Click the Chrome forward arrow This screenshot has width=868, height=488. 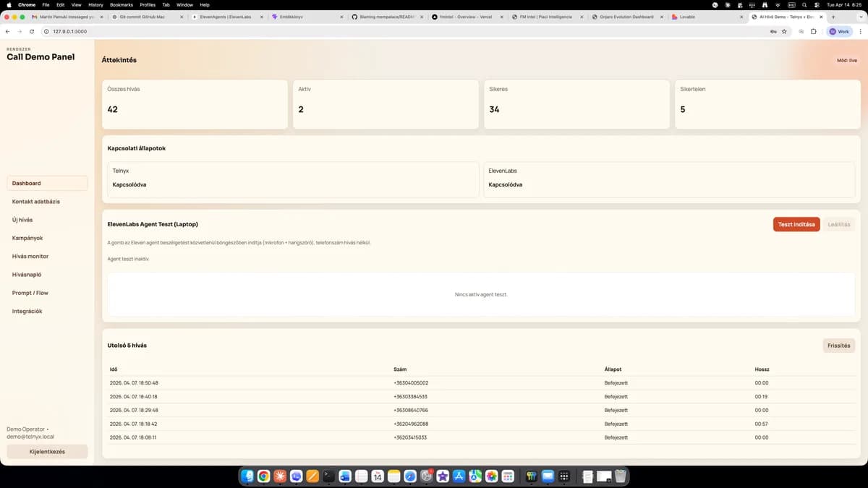click(x=20, y=32)
